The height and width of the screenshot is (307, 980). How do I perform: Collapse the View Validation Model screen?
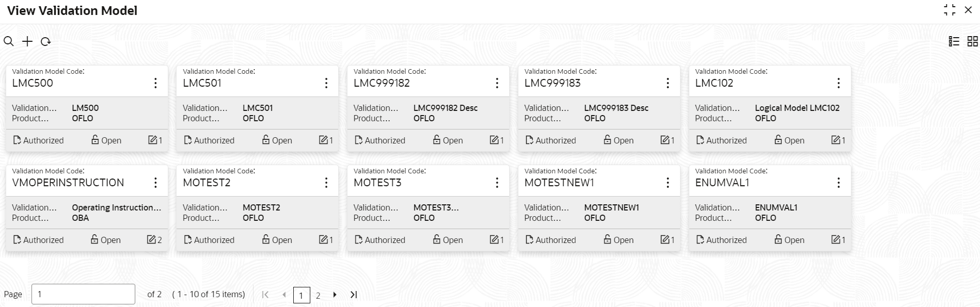950,10
